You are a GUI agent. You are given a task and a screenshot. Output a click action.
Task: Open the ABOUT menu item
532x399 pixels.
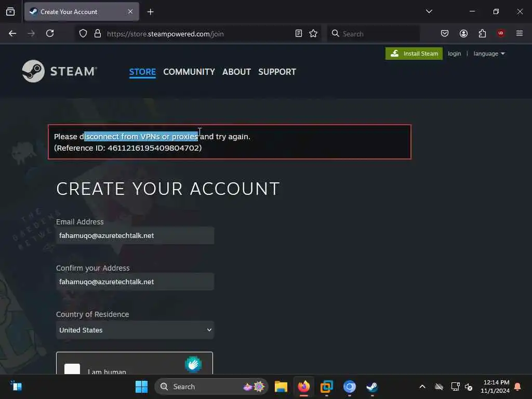[236, 72]
